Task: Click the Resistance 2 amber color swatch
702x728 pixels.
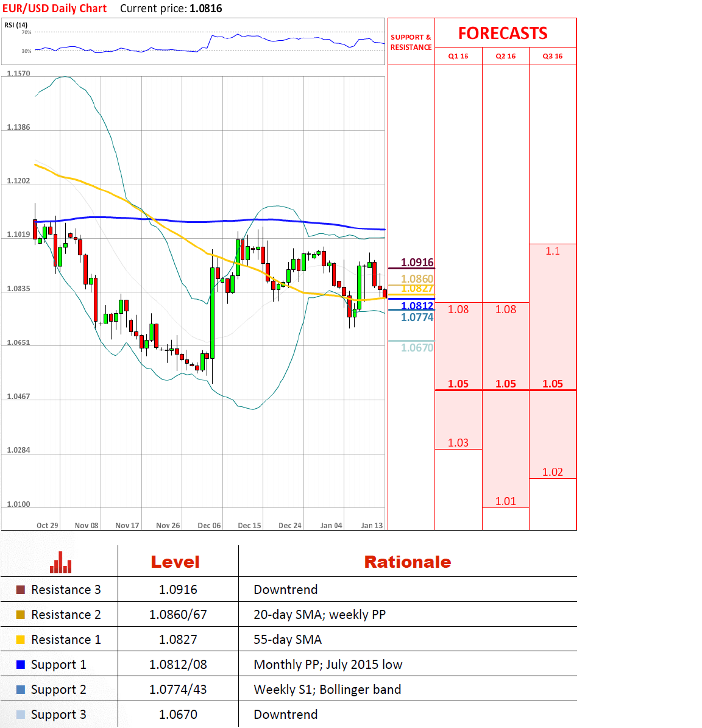Action: point(21,615)
